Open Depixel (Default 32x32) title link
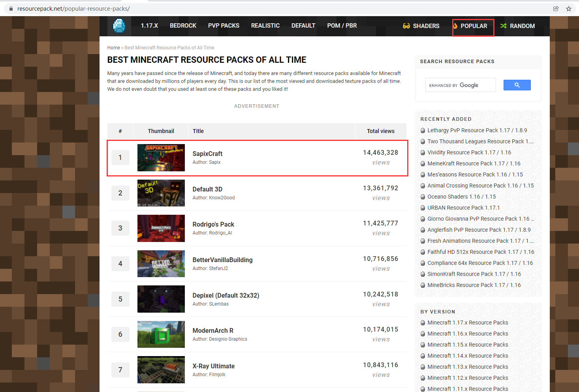 226,295
